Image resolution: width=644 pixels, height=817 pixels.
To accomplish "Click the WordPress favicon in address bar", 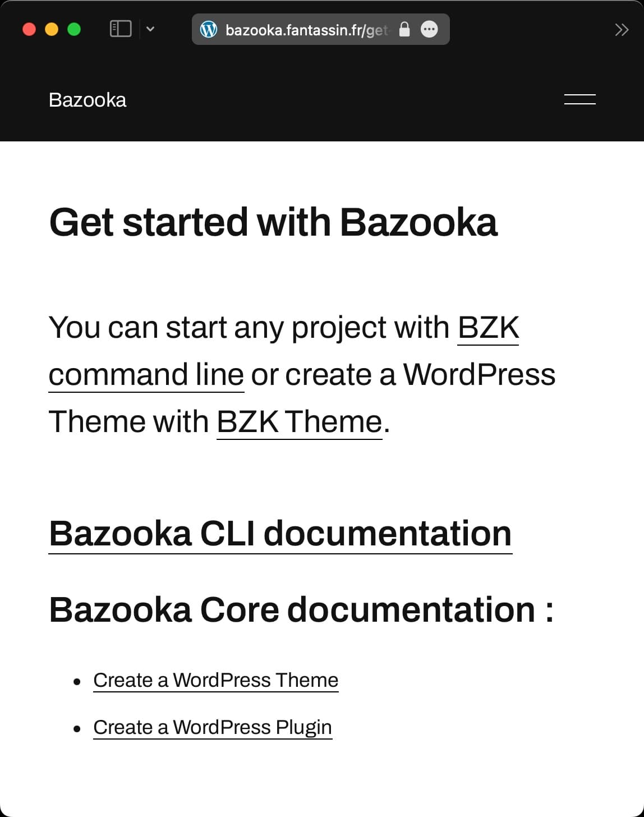I will (209, 29).
